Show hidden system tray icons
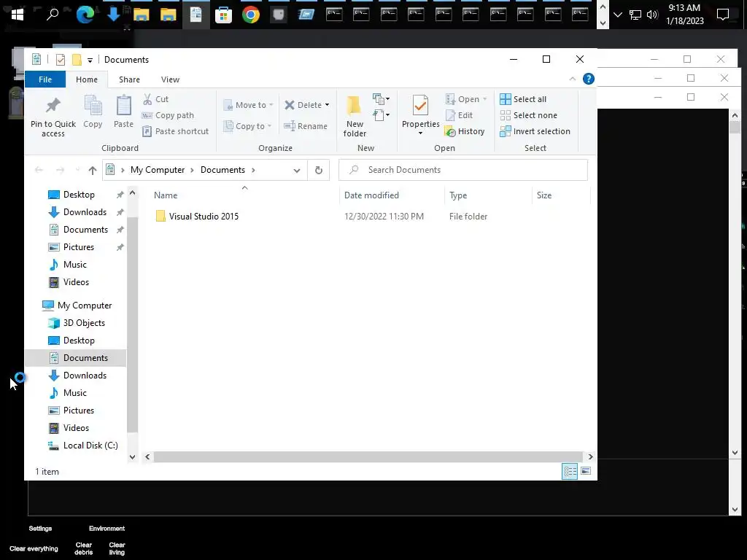This screenshot has width=747, height=560. pos(618,15)
